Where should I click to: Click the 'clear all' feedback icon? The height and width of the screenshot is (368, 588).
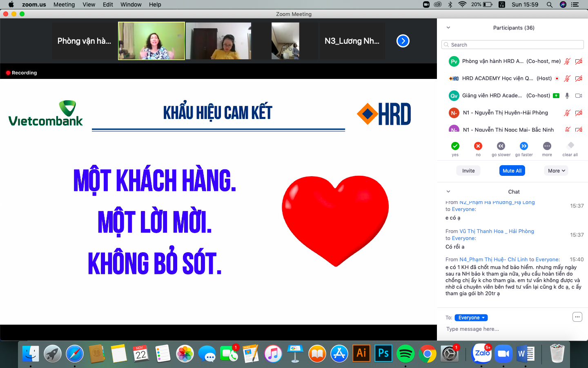pos(570,146)
